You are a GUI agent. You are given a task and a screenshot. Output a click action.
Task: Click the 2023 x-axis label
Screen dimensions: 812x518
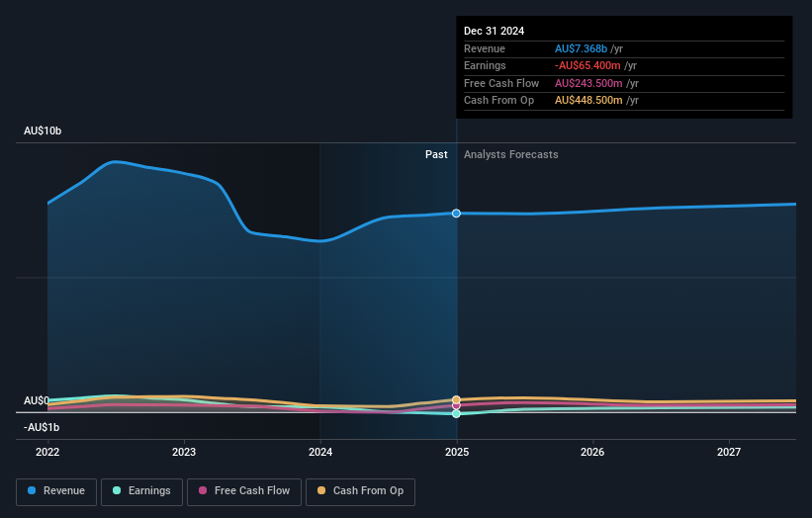[x=184, y=452]
